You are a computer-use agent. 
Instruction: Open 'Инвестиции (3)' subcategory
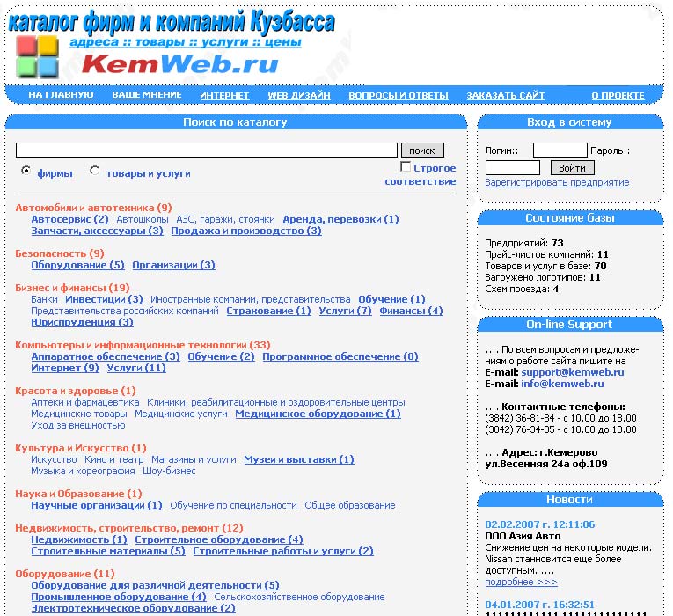click(105, 299)
